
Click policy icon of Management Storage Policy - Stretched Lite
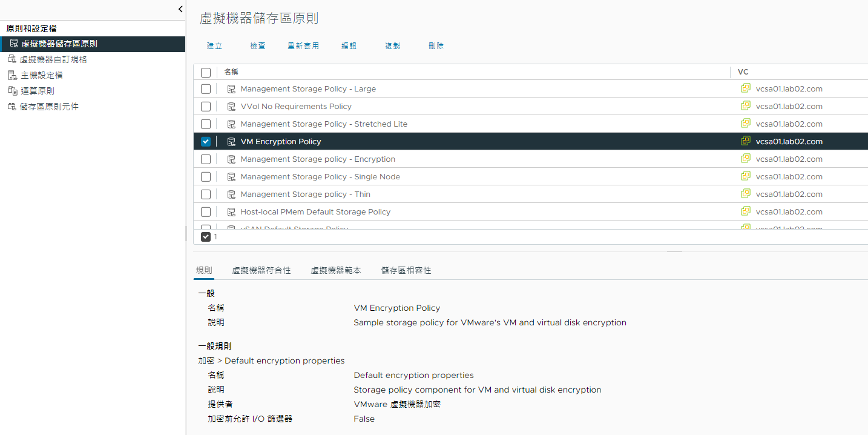click(231, 124)
